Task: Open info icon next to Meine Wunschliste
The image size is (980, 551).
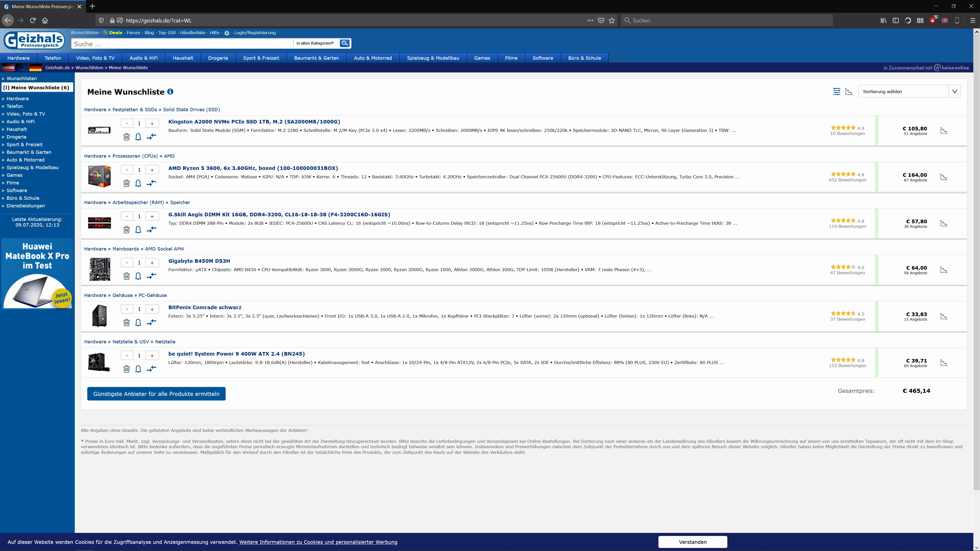Action: point(170,92)
